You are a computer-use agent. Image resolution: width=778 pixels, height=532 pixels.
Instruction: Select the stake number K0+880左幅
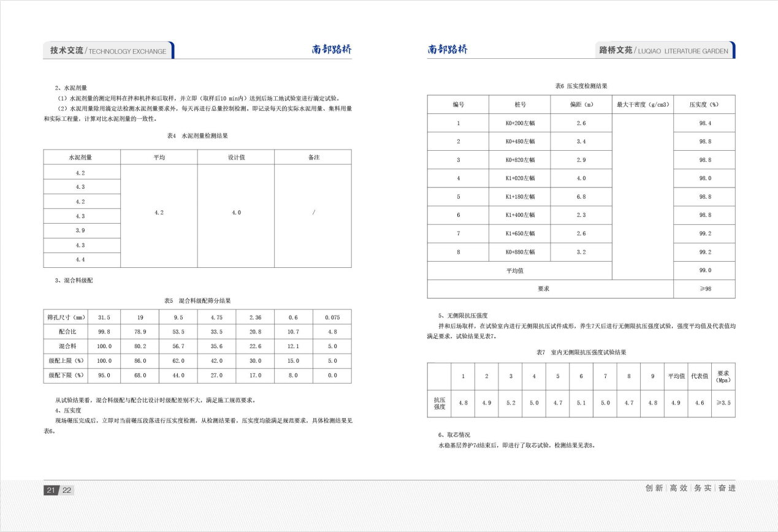coord(520,252)
